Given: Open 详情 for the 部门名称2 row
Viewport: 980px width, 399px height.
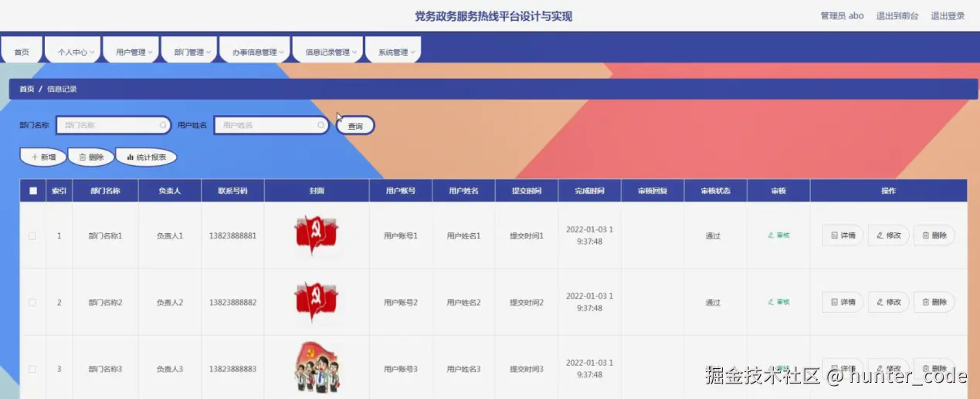Looking at the screenshot, I should pos(843,302).
